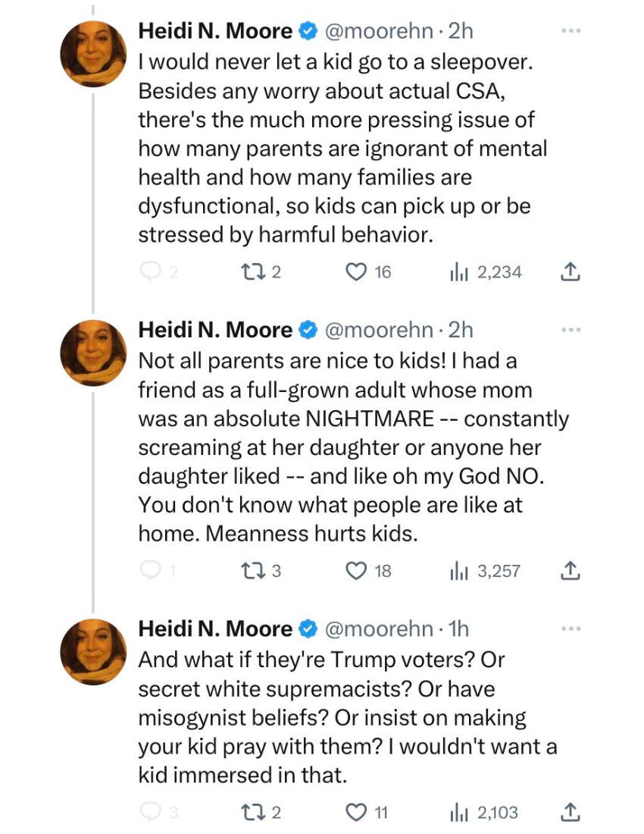Screen dimensions: 644x834
Task: Open the share icon on the first tweet
Action: [571, 271]
